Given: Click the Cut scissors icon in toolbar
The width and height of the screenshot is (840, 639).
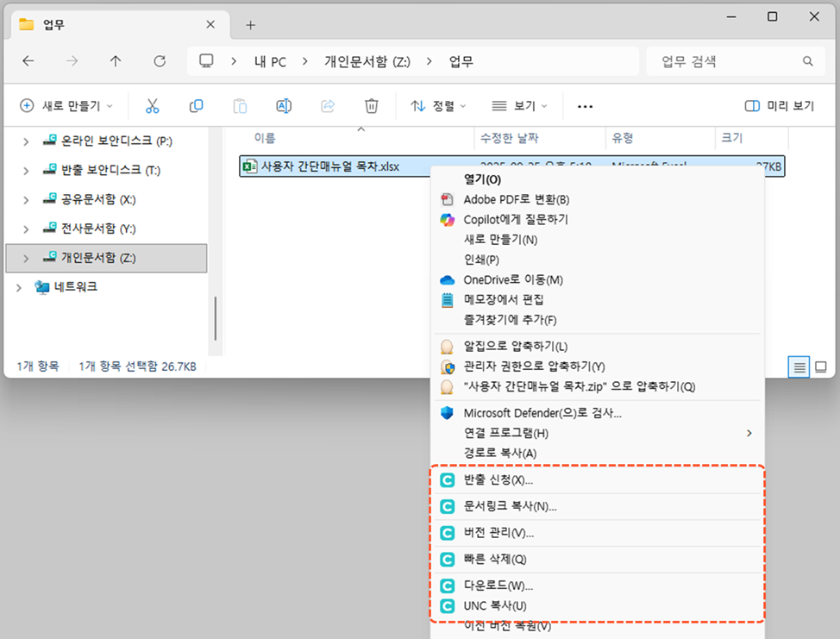Looking at the screenshot, I should click(x=153, y=106).
